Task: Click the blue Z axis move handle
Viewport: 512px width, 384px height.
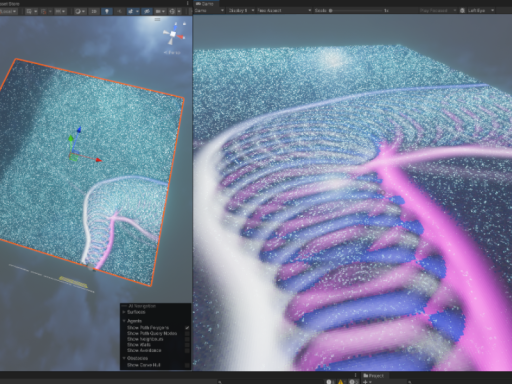Action: click(79, 130)
